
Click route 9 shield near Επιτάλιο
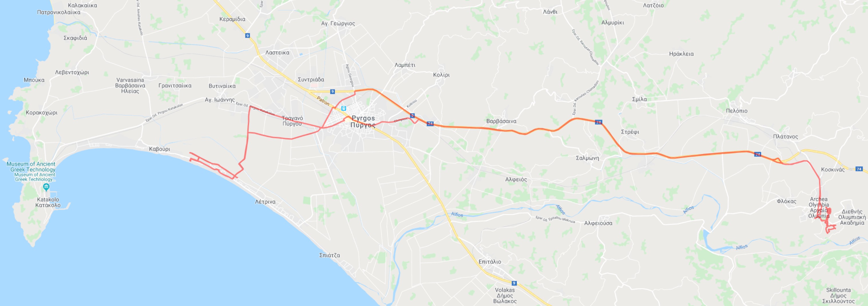(514, 283)
